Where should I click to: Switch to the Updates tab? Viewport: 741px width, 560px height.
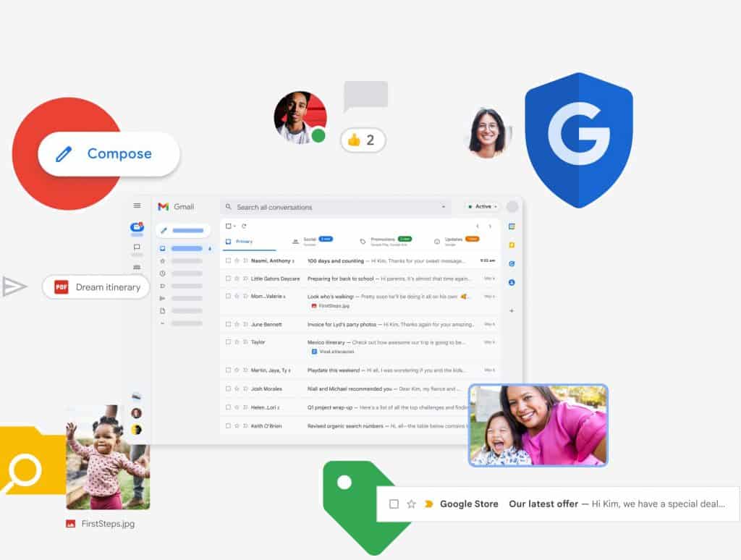[x=456, y=242]
